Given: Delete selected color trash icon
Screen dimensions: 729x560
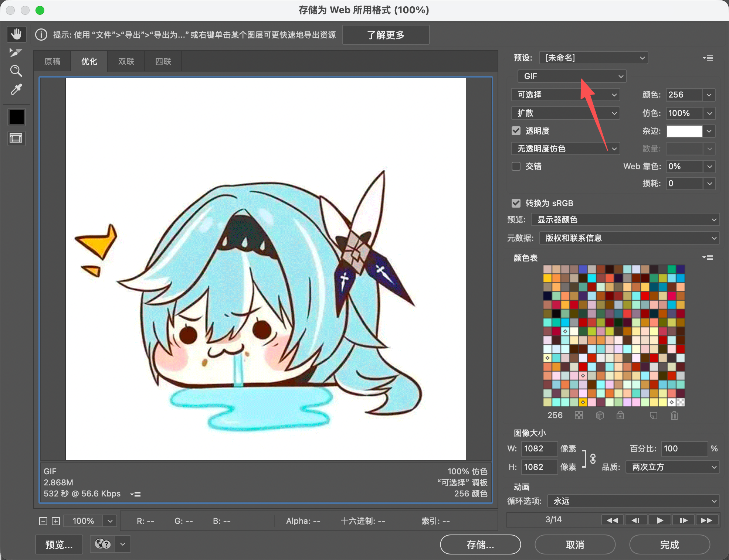Looking at the screenshot, I should click(674, 416).
